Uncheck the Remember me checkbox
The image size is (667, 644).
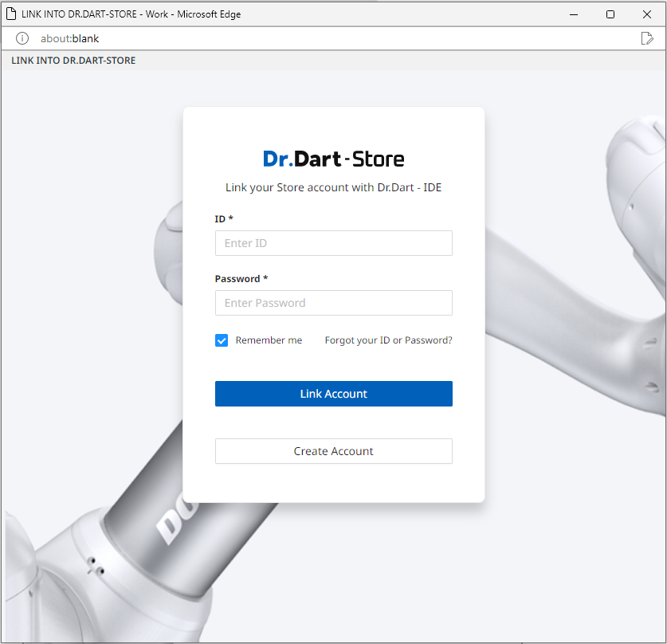(222, 340)
